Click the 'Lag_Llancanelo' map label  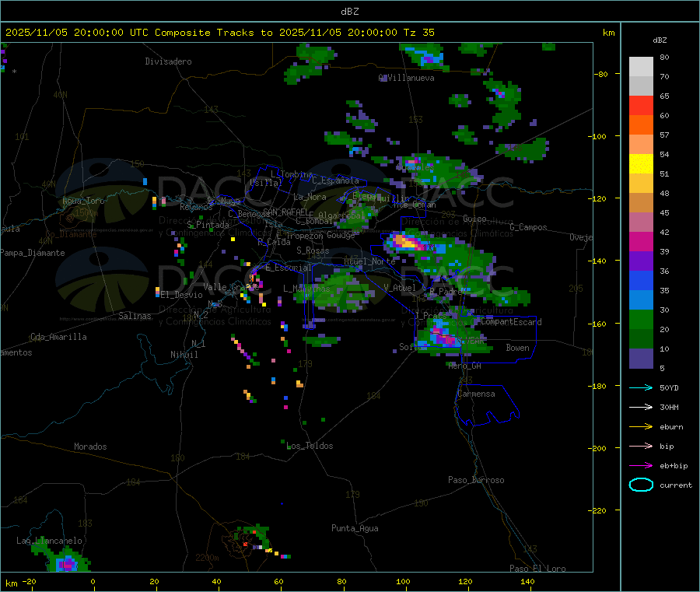[50, 541]
